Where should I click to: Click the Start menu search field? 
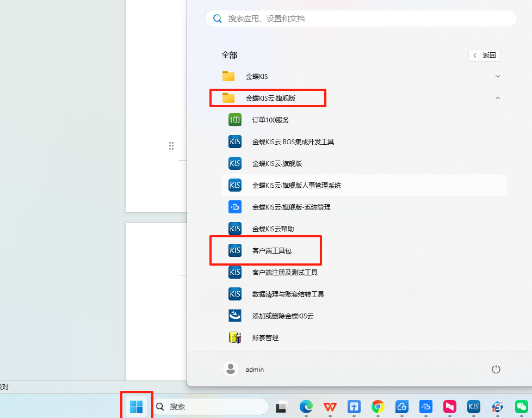(361, 19)
